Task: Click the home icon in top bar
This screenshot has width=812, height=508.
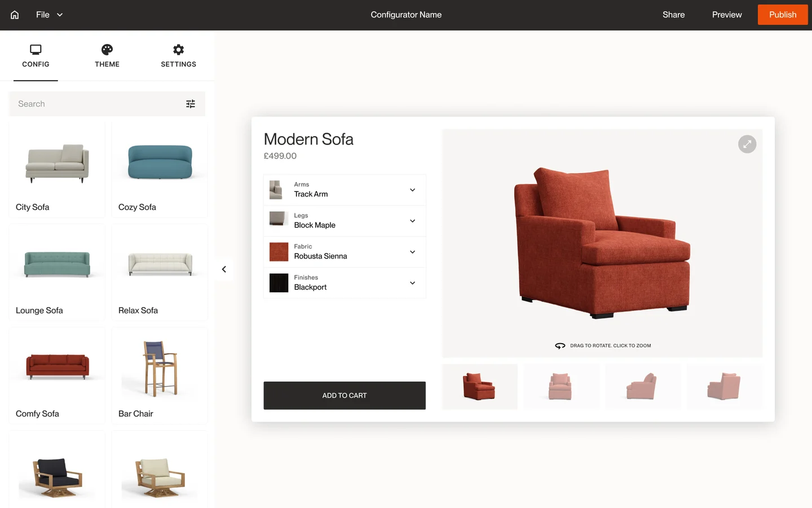Action: pyautogui.click(x=15, y=15)
